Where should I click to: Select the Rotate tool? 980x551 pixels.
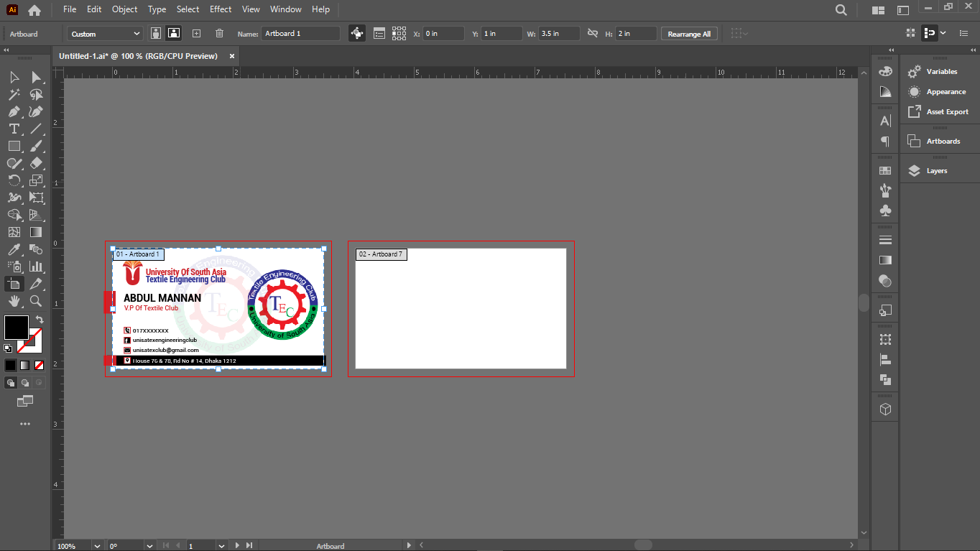click(x=14, y=180)
